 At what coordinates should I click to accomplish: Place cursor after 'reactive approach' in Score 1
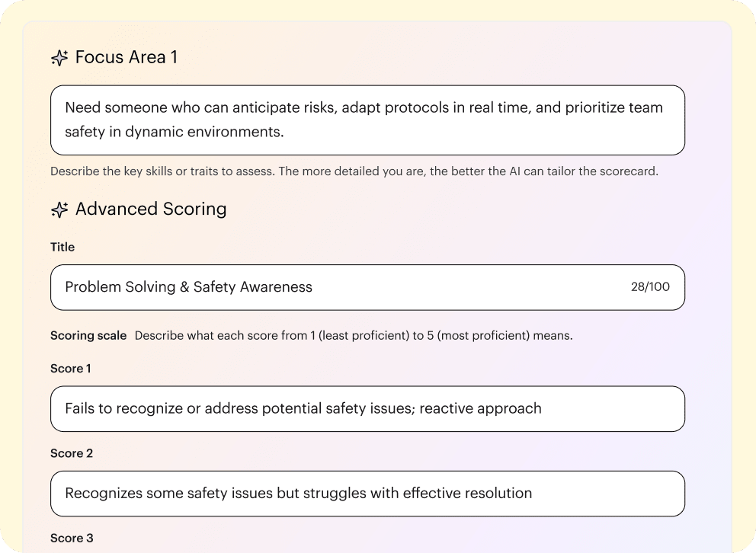(x=543, y=408)
